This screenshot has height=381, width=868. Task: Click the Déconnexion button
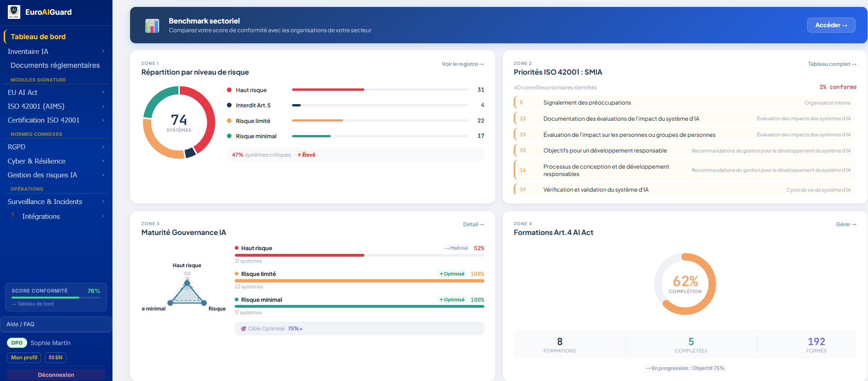pos(56,375)
